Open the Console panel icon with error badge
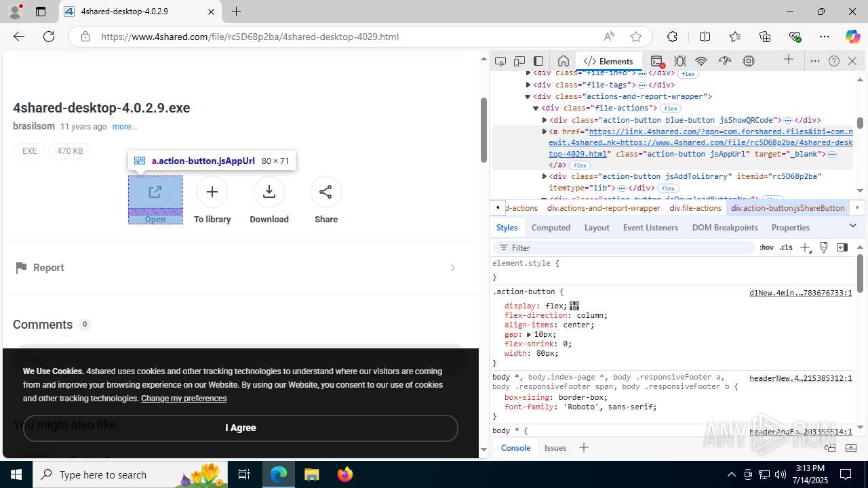 click(x=656, y=61)
